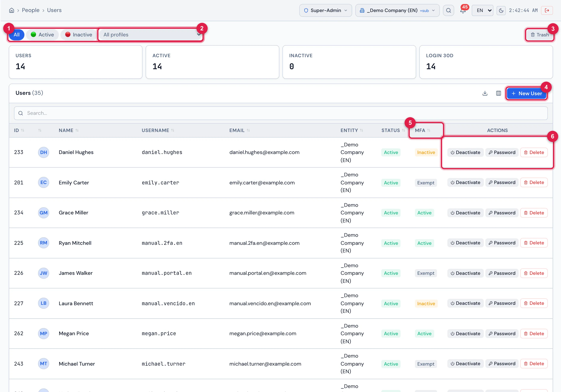Go to the home icon in breadcrumb

point(11,10)
